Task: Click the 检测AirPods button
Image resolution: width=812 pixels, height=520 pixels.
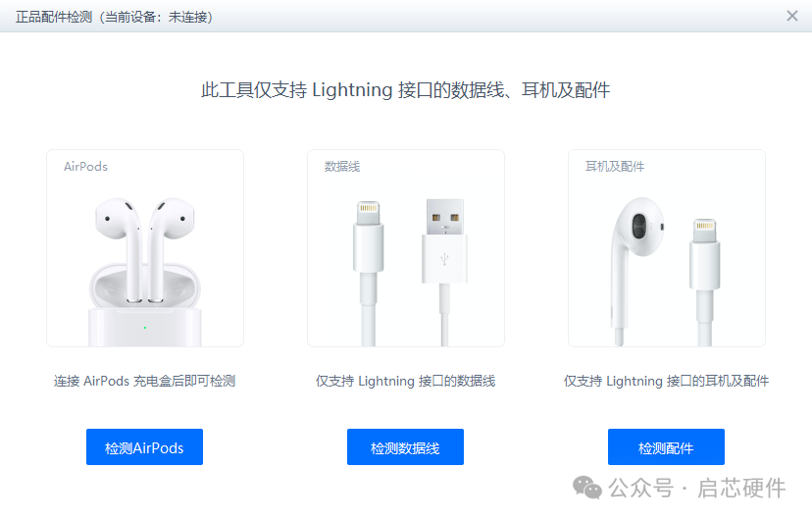Action: click(x=144, y=447)
